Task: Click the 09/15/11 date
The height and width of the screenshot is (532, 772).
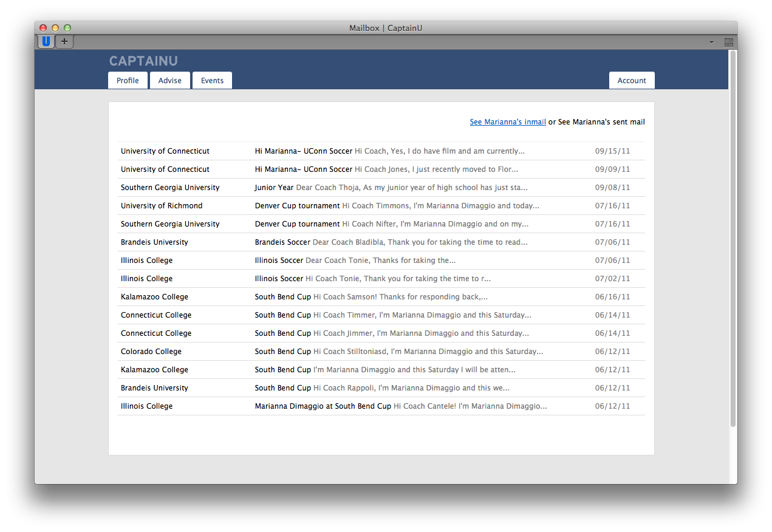Action: tap(613, 151)
